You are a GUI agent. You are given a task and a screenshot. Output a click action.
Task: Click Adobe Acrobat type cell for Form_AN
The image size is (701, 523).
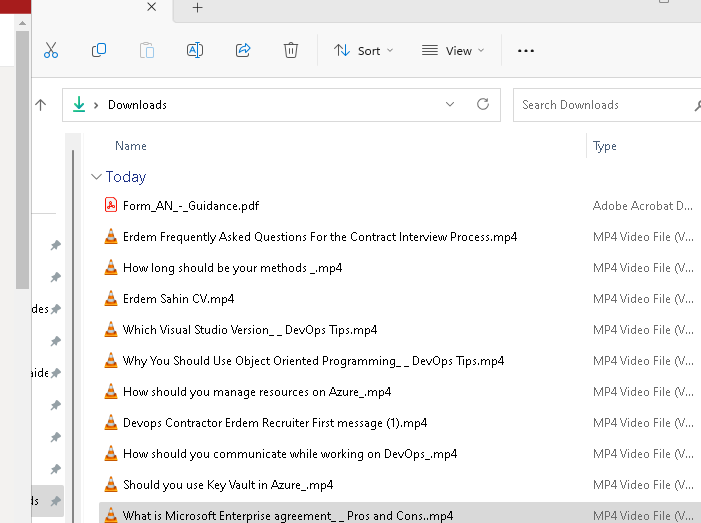point(642,206)
